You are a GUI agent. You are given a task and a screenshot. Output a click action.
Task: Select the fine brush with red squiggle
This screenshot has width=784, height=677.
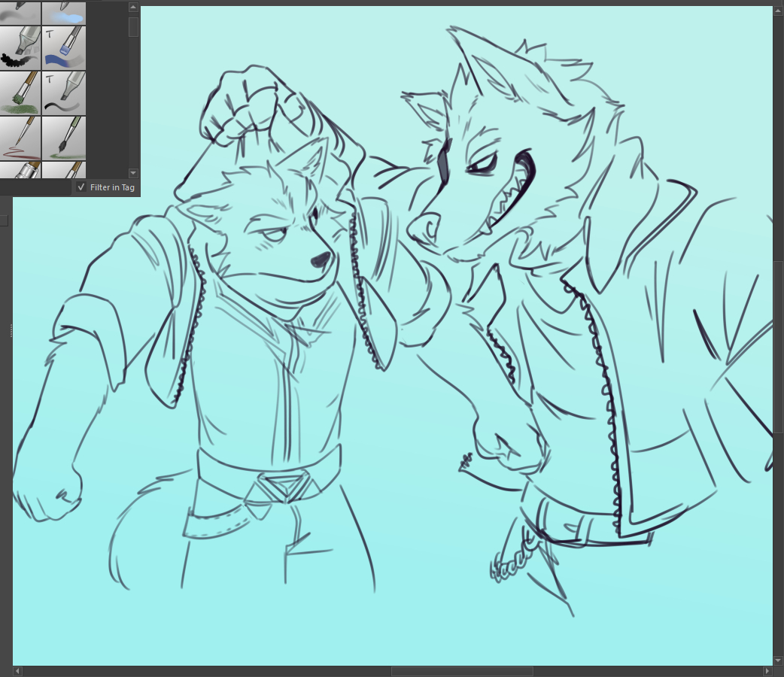(x=20, y=138)
